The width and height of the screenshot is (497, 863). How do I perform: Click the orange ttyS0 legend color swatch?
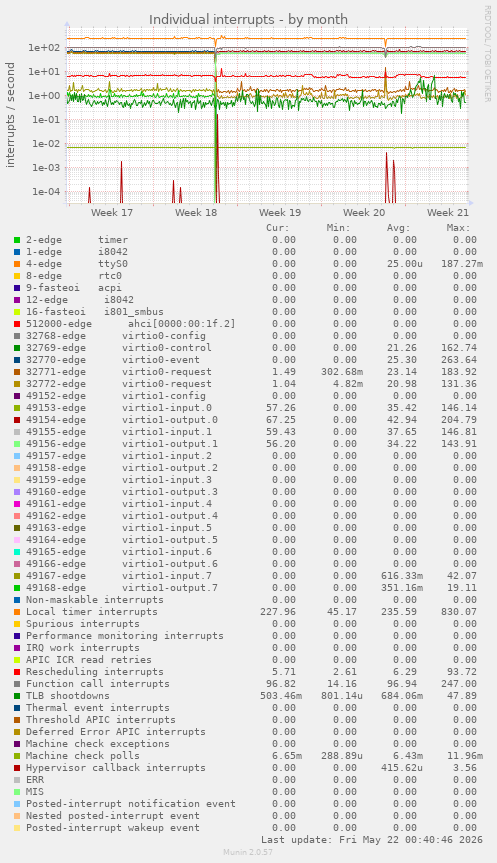pyautogui.click(x=17, y=264)
